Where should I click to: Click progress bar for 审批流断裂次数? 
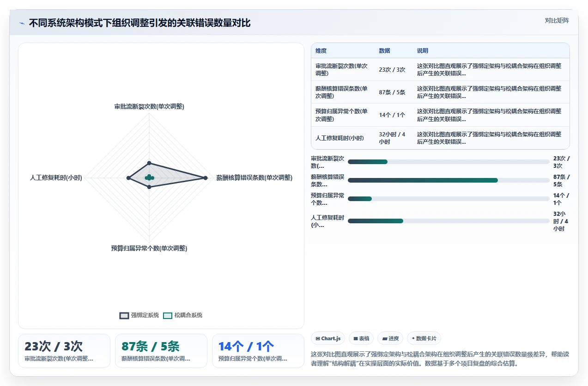pyautogui.click(x=449, y=162)
